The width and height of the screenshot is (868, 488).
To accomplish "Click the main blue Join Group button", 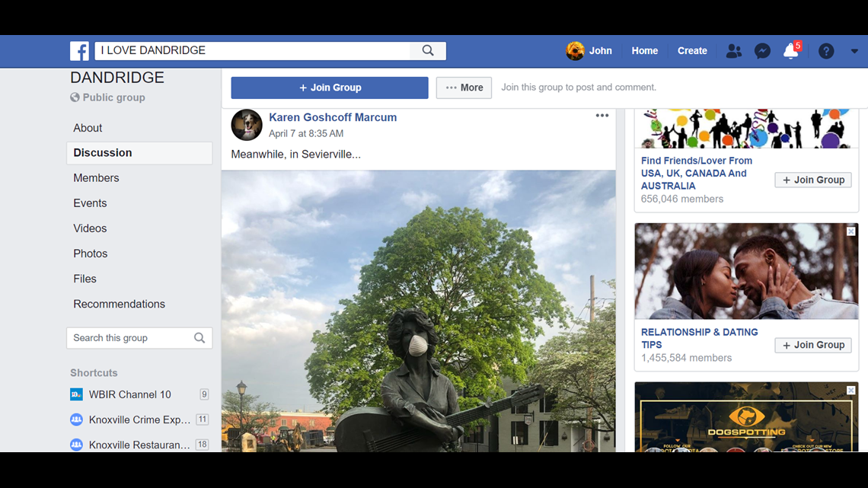I will pos(330,88).
